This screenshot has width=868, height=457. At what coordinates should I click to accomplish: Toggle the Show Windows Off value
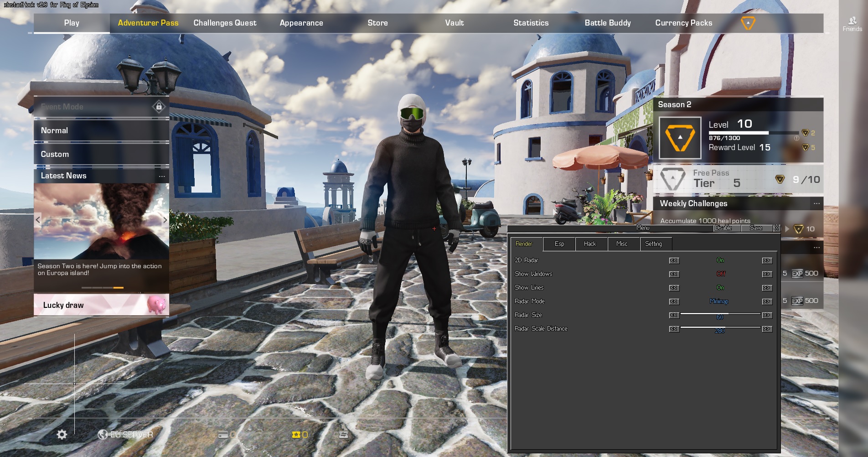click(x=721, y=274)
